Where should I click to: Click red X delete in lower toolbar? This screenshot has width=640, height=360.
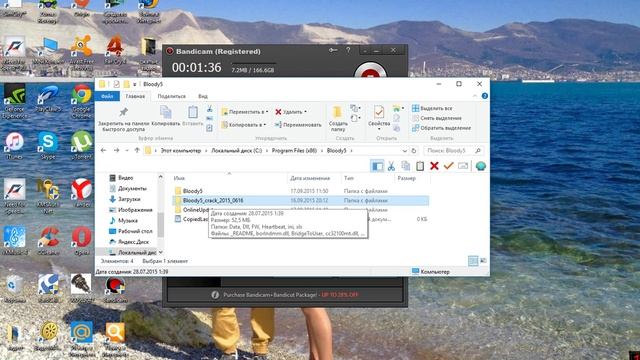[434, 166]
